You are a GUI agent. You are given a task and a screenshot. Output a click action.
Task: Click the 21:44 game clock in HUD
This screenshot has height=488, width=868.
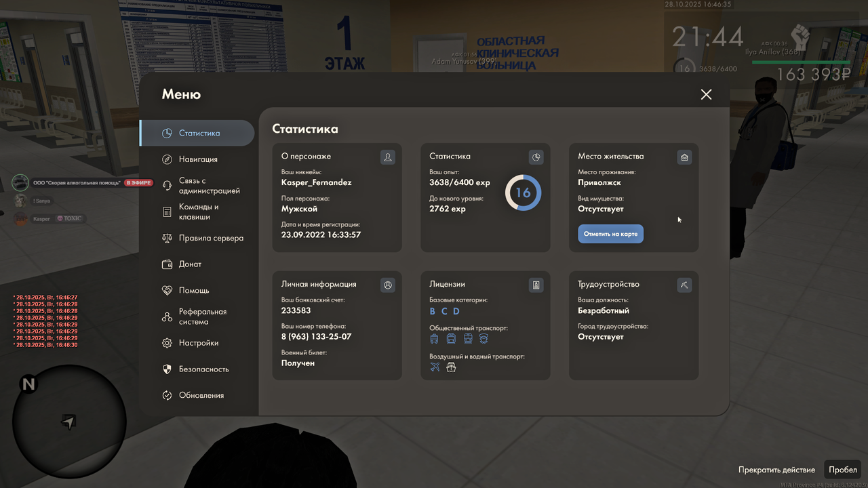coord(708,37)
